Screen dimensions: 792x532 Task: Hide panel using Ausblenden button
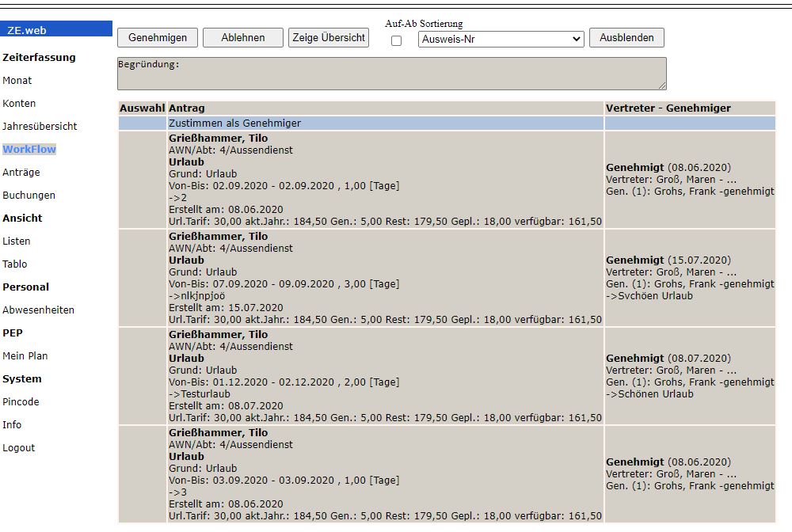point(626,37)
